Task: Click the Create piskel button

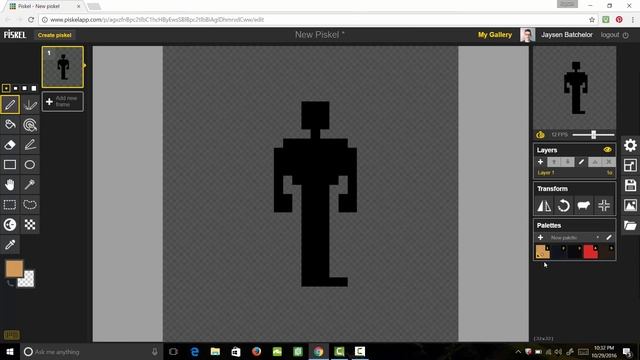Action: pos(55,35)
